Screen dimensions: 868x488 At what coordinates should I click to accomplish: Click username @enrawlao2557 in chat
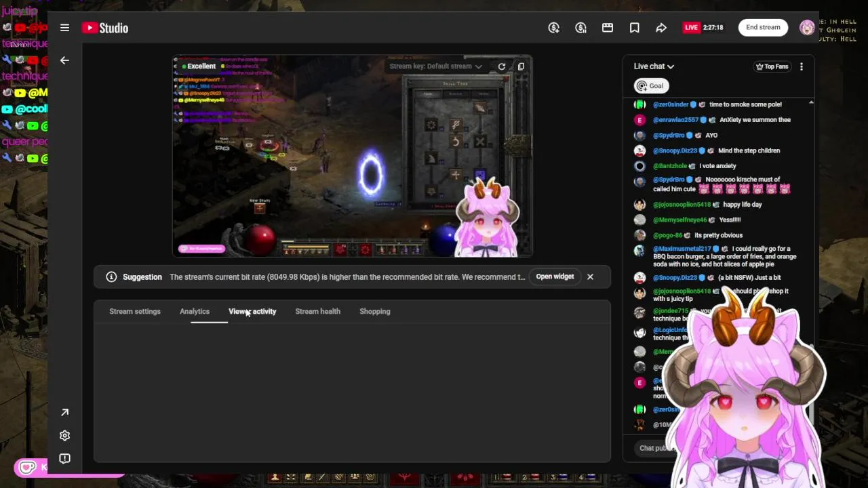click(x=675, y=120)
